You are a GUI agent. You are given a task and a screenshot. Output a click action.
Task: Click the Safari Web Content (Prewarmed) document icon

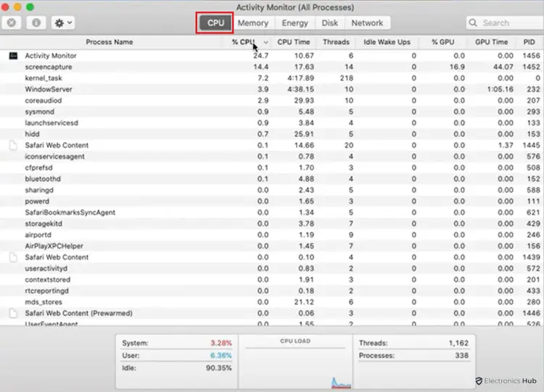[13, 313]
